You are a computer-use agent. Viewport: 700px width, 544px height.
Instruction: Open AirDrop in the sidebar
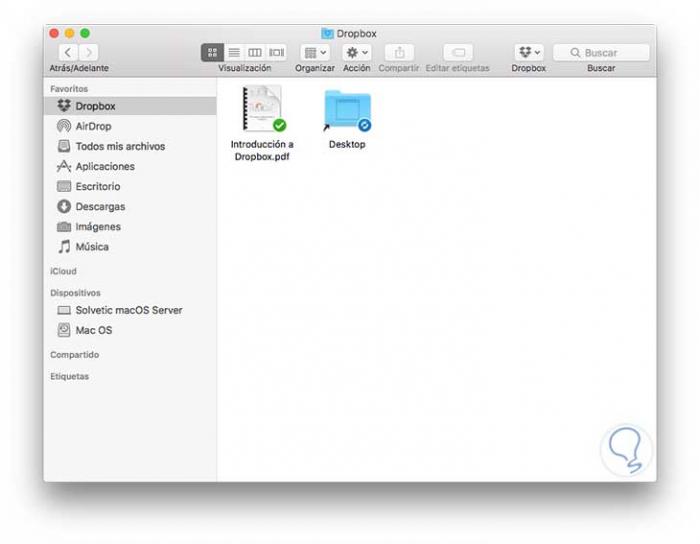tap(130, 126)
